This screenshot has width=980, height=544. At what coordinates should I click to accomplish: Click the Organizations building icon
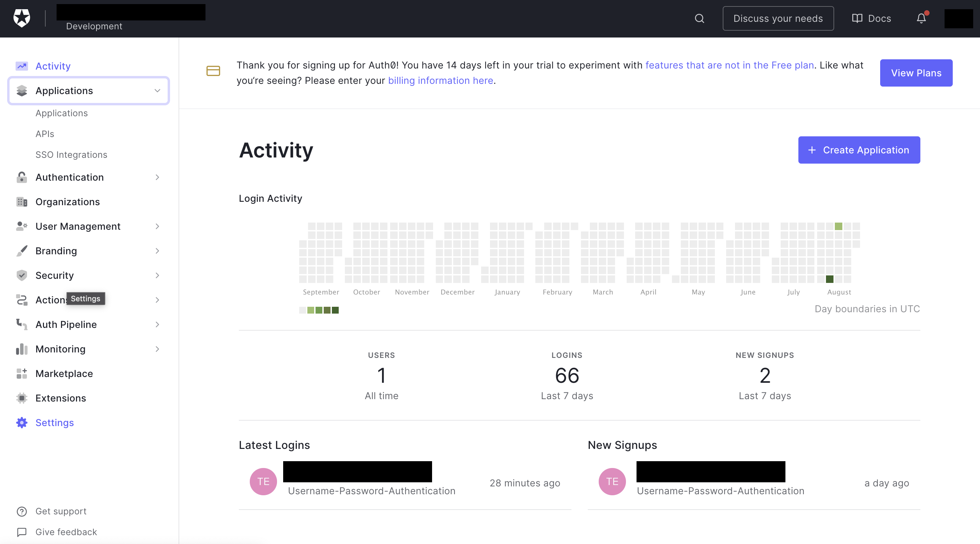click(x=22, y=202)
